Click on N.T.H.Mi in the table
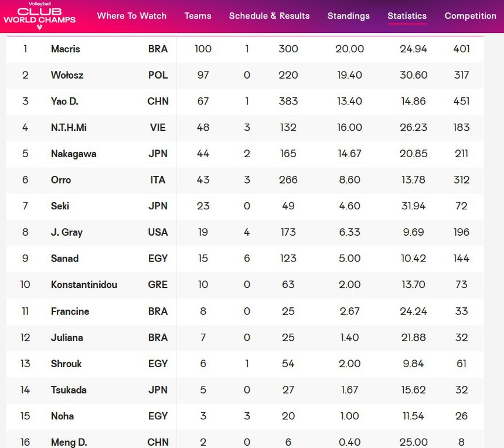This screenshot has width=504, height=448. [69, 127]
